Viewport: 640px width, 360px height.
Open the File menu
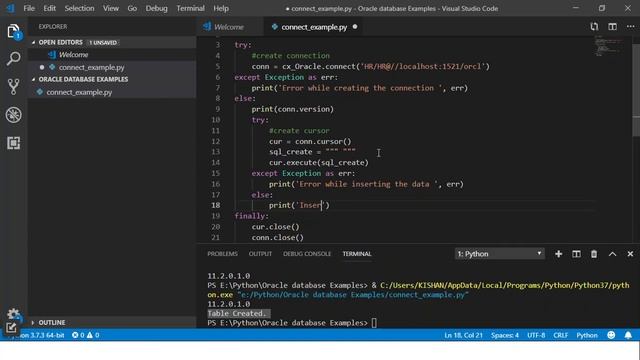pos(29,8)
